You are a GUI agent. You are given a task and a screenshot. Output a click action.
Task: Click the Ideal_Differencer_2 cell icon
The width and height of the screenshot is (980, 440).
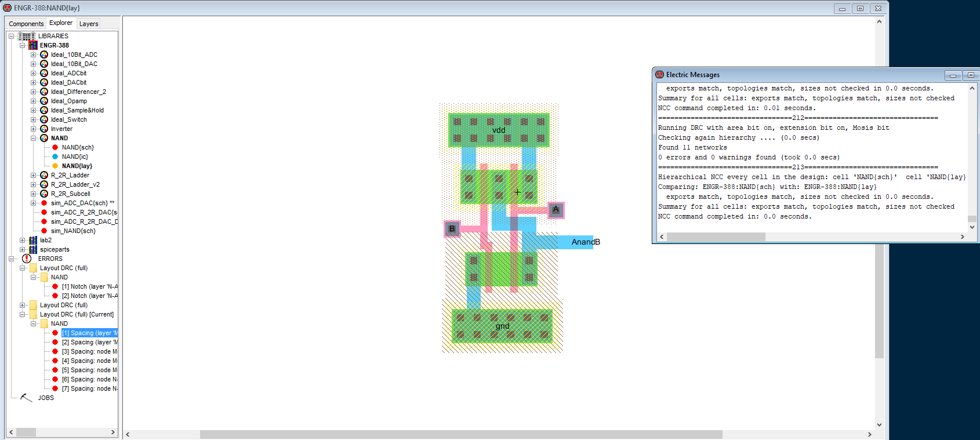44,92
